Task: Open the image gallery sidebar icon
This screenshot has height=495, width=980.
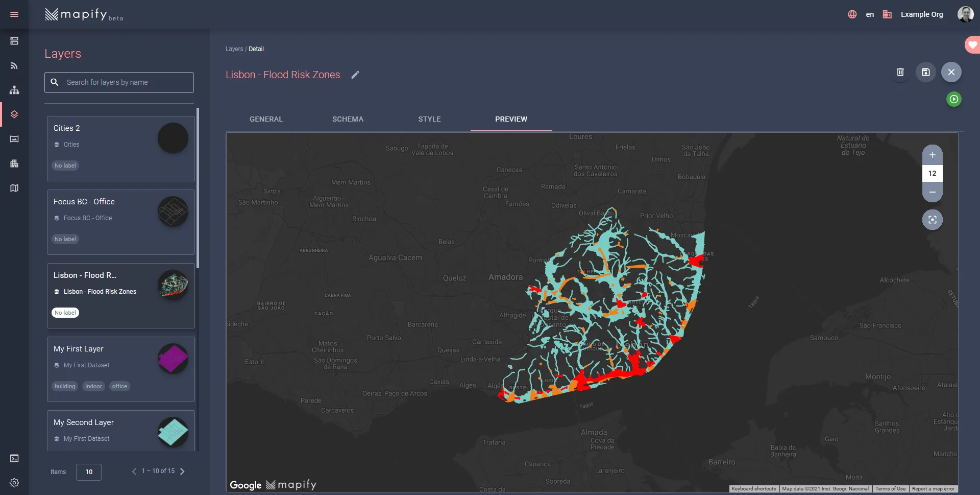Action: [x=14, y=139]
